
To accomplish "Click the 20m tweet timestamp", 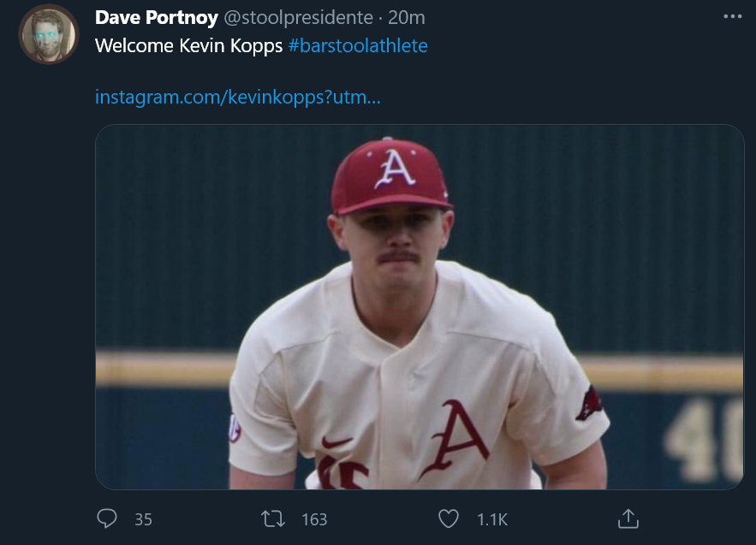I will [407, 18].
